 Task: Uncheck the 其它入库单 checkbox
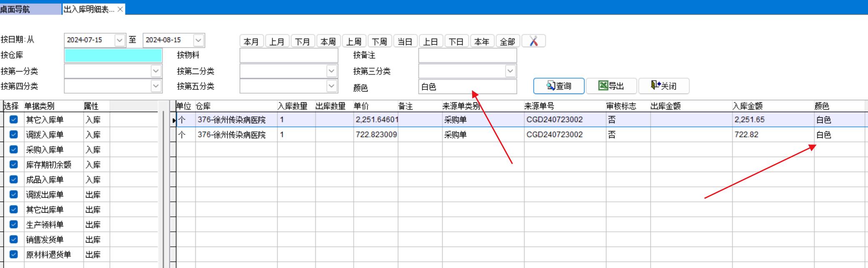(14, 120)
